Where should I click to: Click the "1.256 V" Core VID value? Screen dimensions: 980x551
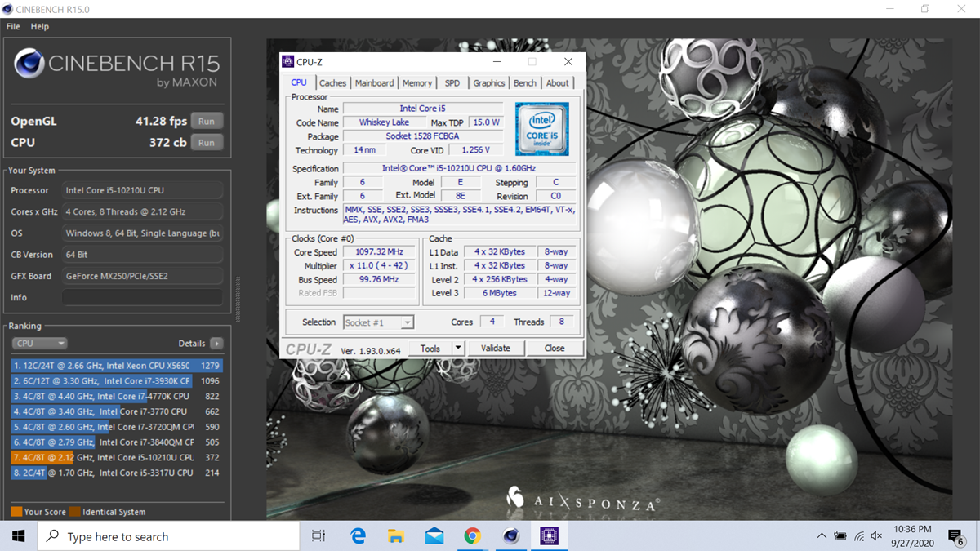(x=475, y=150)
